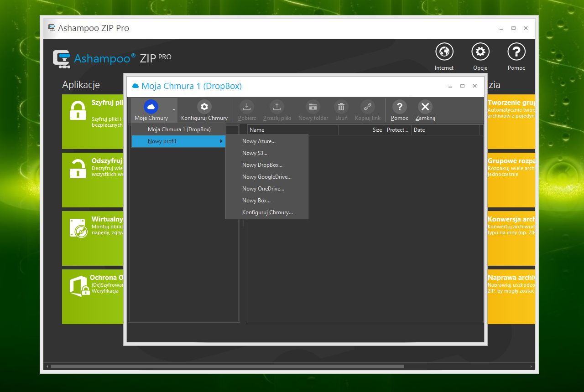Click the Ashampoo ZIP Pro logo icon
Image resolution: width=584 pixels, height=392 pixels.
pos(62,59)
